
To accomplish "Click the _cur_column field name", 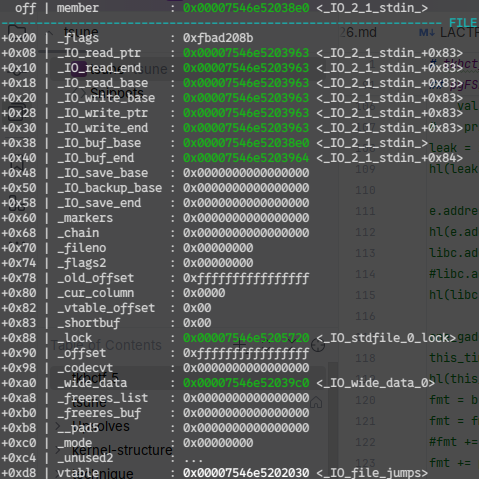I will coord(96,293).
